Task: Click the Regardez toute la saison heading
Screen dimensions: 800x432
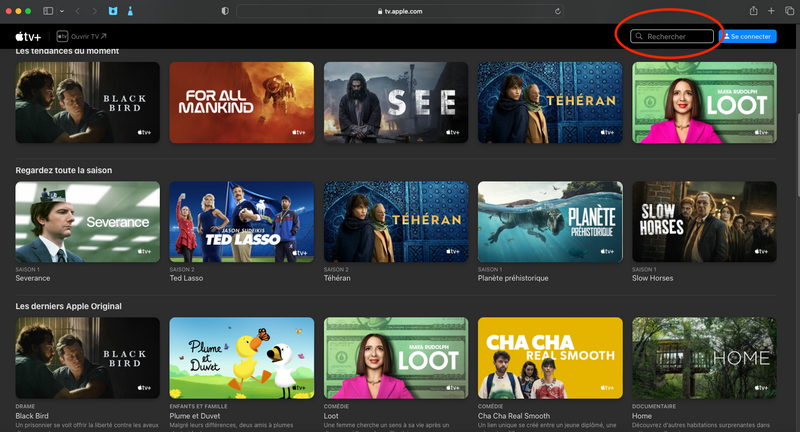Action: click(x=64, y=170)
